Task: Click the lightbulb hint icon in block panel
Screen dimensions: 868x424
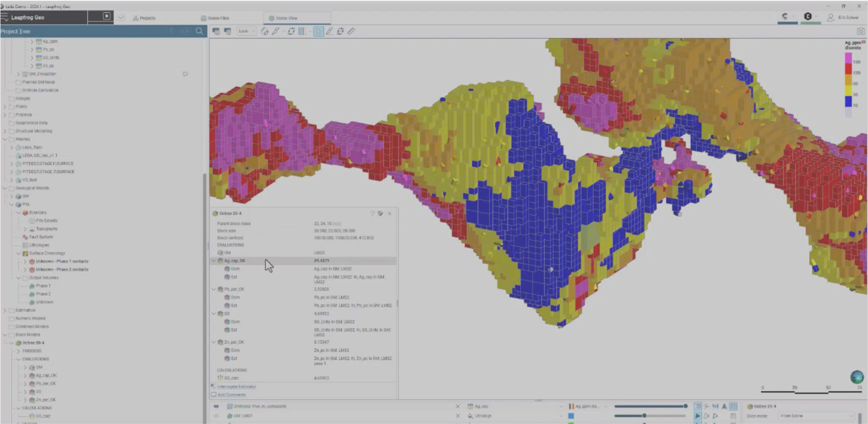Action: coord(372,213)
